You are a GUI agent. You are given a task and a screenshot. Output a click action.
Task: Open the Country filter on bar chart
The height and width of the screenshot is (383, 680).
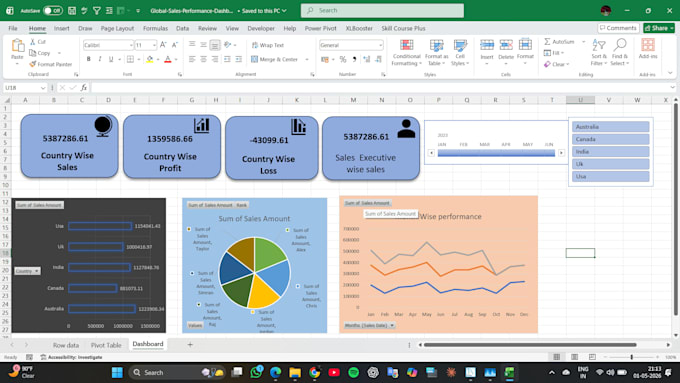pyautogui.click(x=27, y=271)
